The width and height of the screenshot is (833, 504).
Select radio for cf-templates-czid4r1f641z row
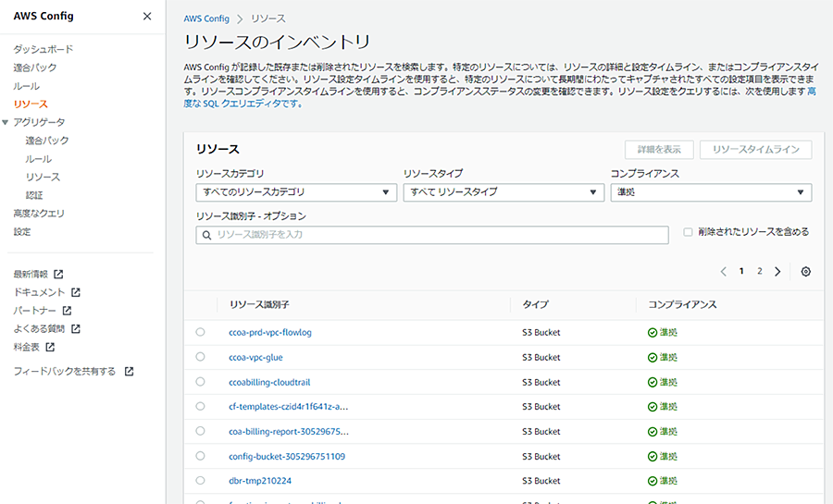[x=200, y=406]
